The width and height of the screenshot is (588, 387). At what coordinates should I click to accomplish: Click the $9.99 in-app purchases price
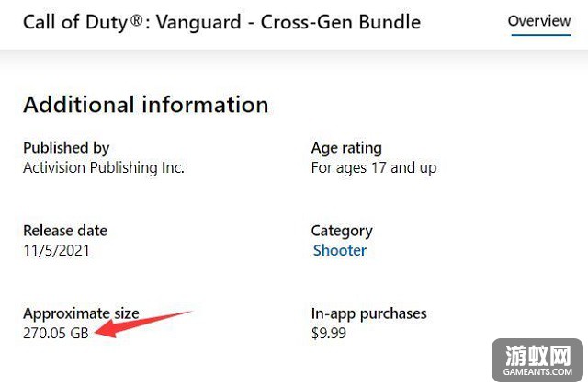pyautogui.click(x=329, y=334)
